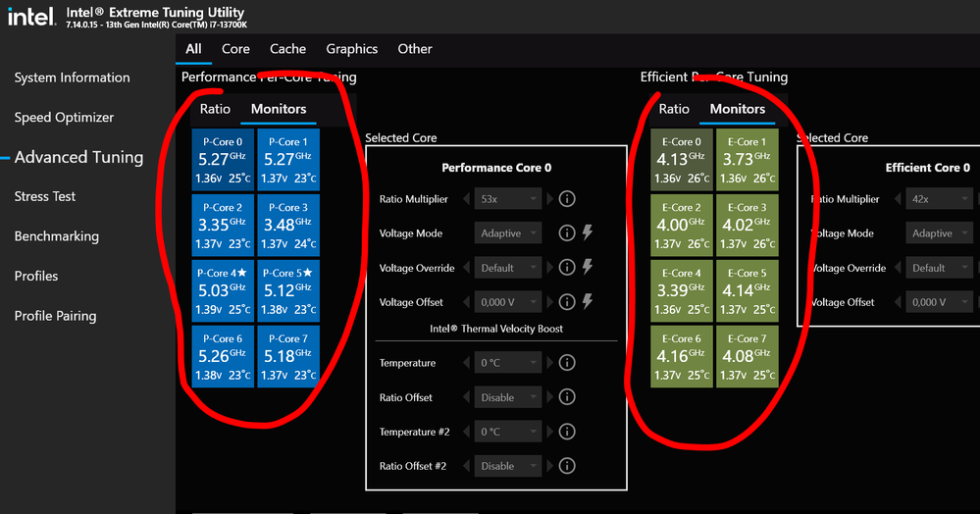Image resolution: width=980 pixels, height=514 pixels.
Task: Open info icon for Ratio Offset #2
Action: coord(567,466)
